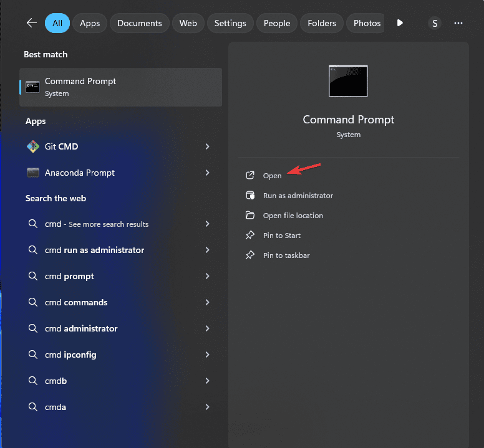Click the Git CMD app icon

coord(33,146)
